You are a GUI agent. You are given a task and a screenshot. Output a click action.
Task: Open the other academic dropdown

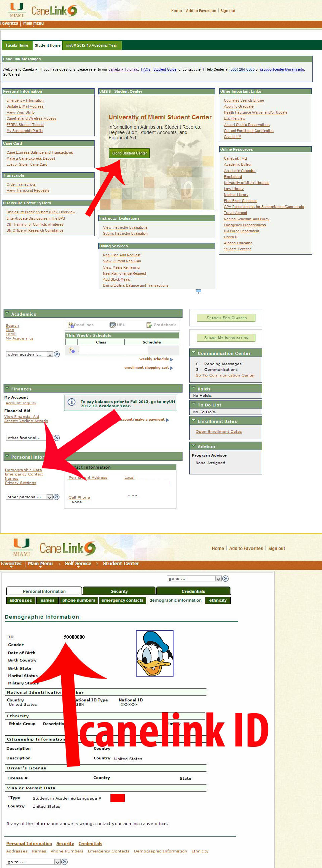click(x=29, y=354)
